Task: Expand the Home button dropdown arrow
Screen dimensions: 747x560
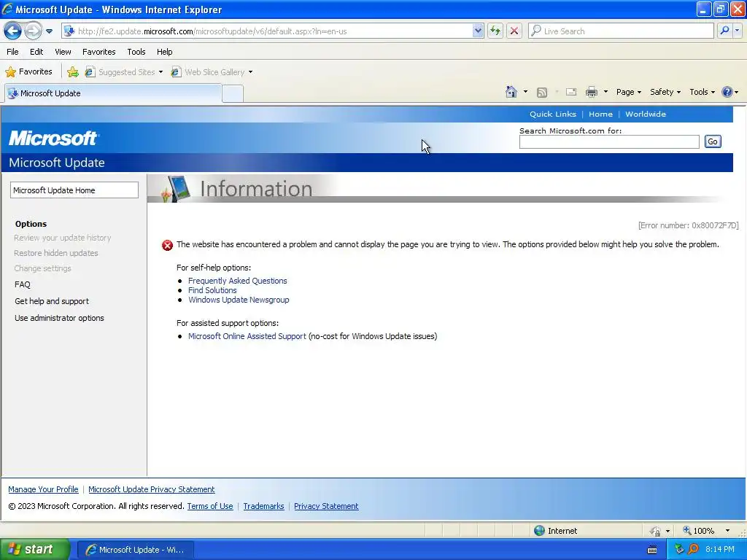Action: tap(525, 92)
